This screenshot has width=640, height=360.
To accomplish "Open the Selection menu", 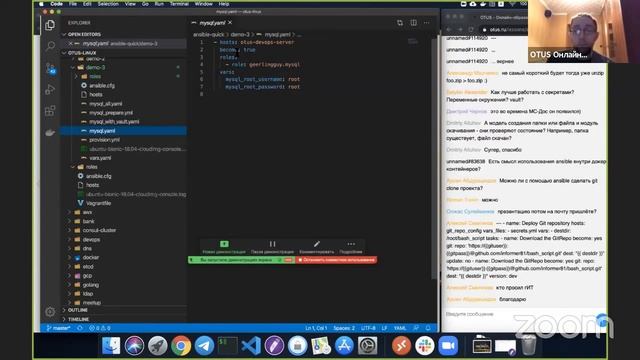I will 108,4.
